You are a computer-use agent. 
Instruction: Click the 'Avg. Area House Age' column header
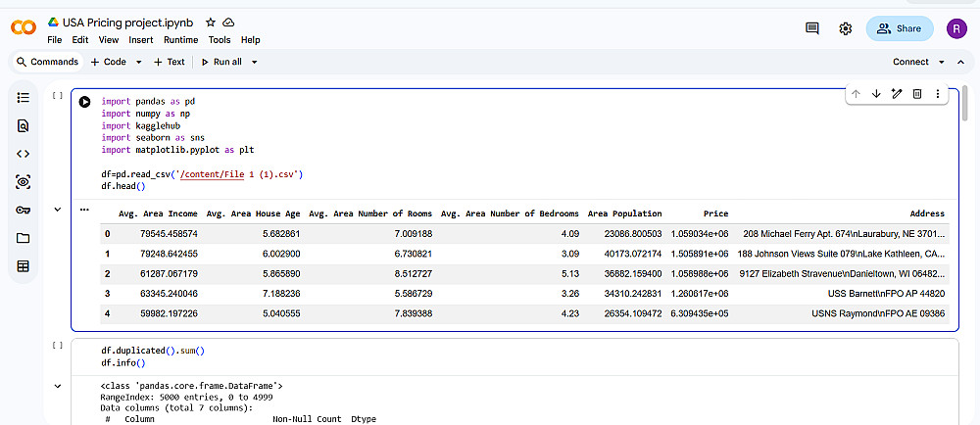click(x=253, y=213)
